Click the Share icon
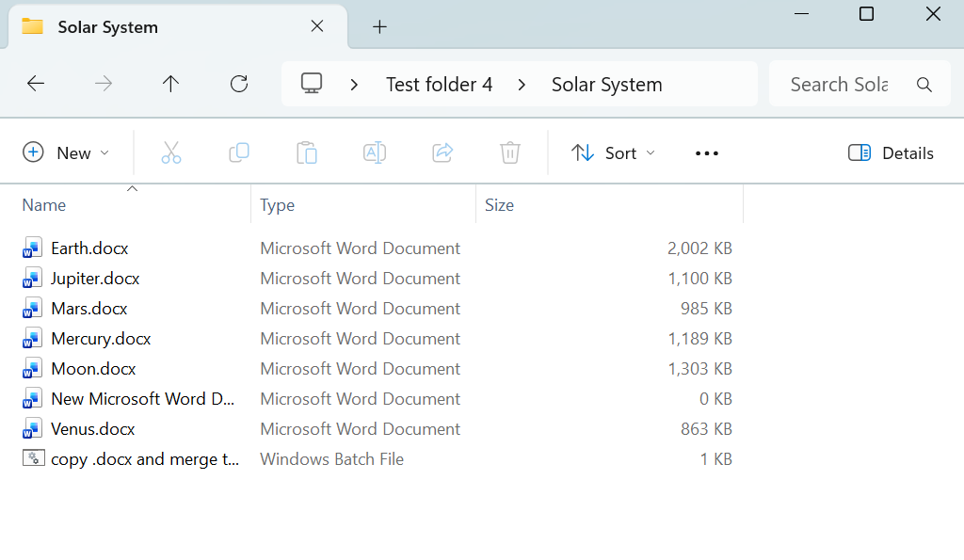 [x=442, y=152]
